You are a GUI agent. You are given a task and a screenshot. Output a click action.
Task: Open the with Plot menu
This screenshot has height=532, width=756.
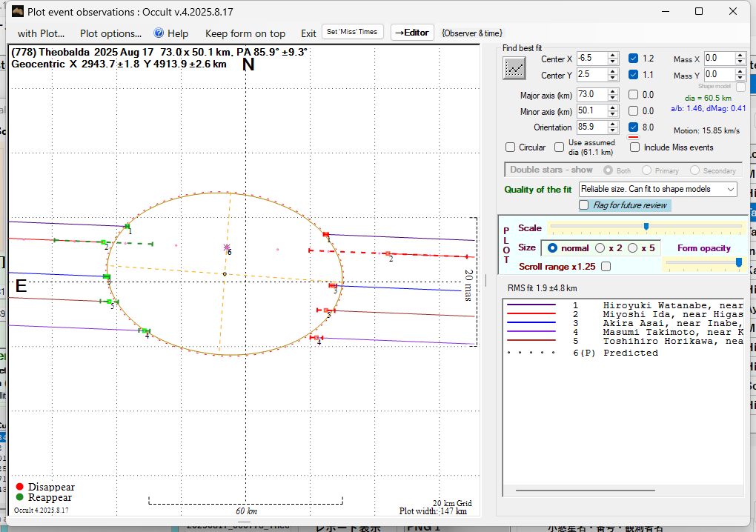[x=41, y=33]
